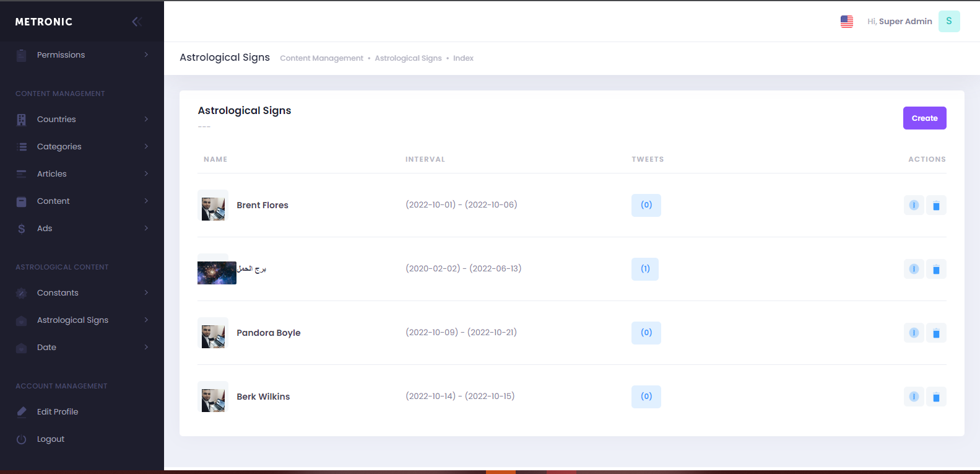Open Edit Profile in account management
Screen dimensions: 980x474
point(57,412)
